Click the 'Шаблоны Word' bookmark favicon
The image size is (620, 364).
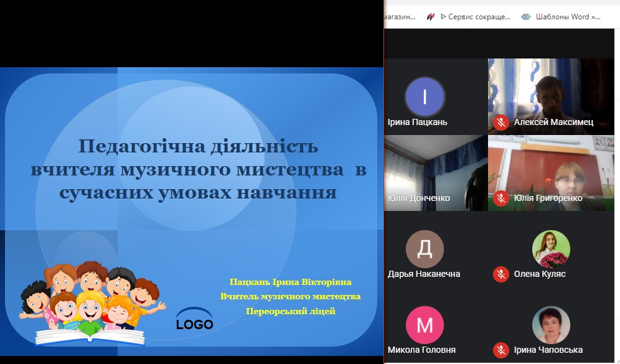tap(526, 17)
